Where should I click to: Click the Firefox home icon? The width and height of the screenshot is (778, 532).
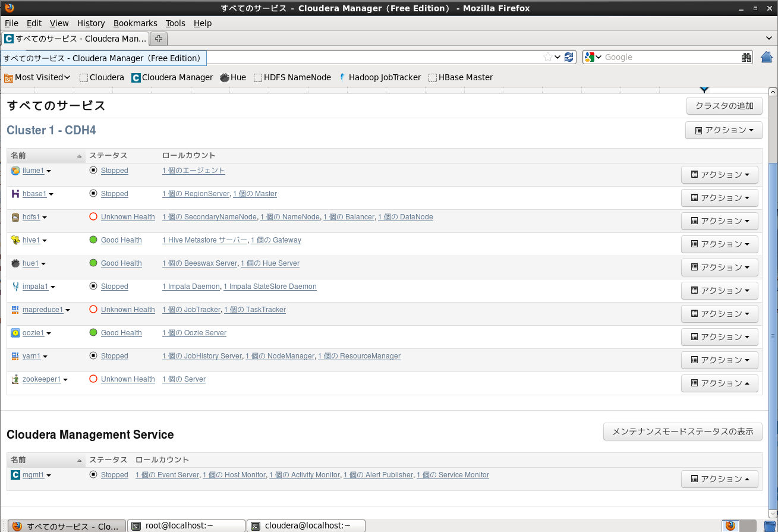click(767, 57)
